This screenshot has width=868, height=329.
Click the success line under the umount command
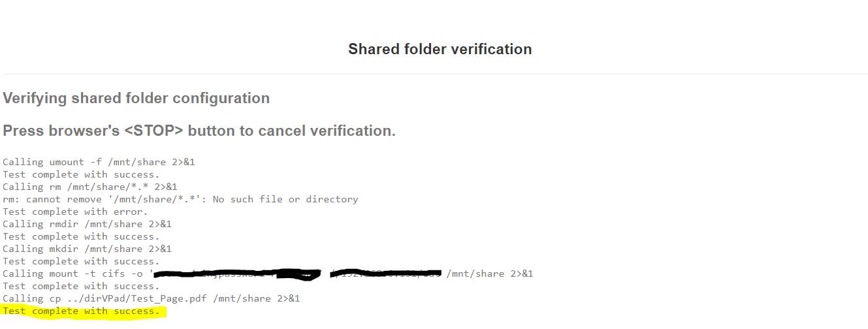[81, 174]
